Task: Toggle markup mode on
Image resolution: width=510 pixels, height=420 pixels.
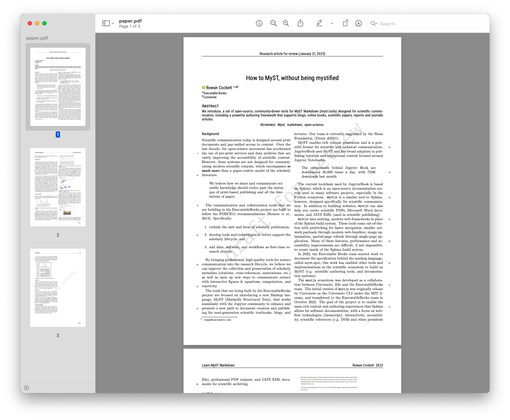Action: click(x=359, y=23)
